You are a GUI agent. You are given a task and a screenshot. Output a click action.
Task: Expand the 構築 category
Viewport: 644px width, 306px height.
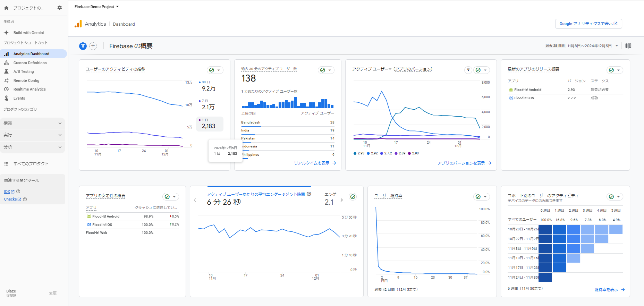pos(33,123)
